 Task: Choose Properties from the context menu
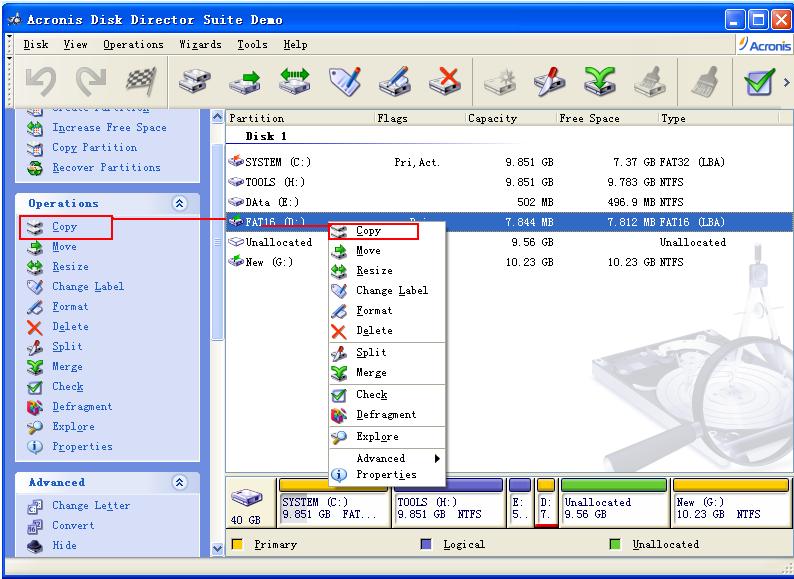tap(387, 475)
